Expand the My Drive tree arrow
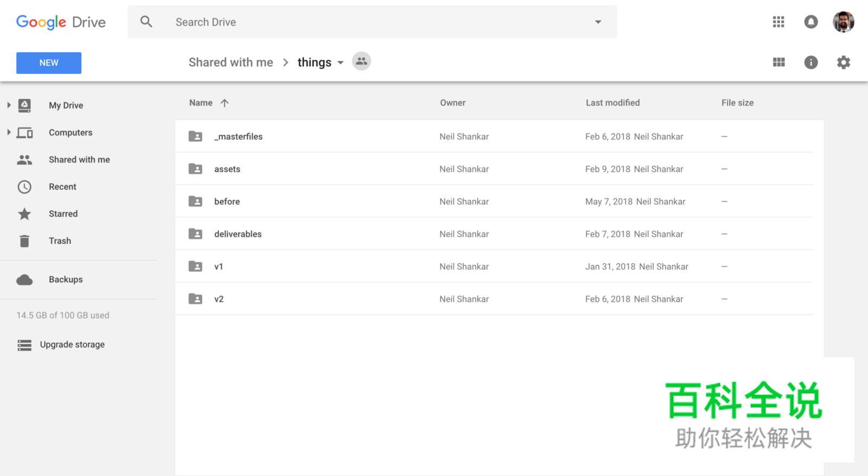This screenshot has width=868, height=476. [x=9, y=105]
